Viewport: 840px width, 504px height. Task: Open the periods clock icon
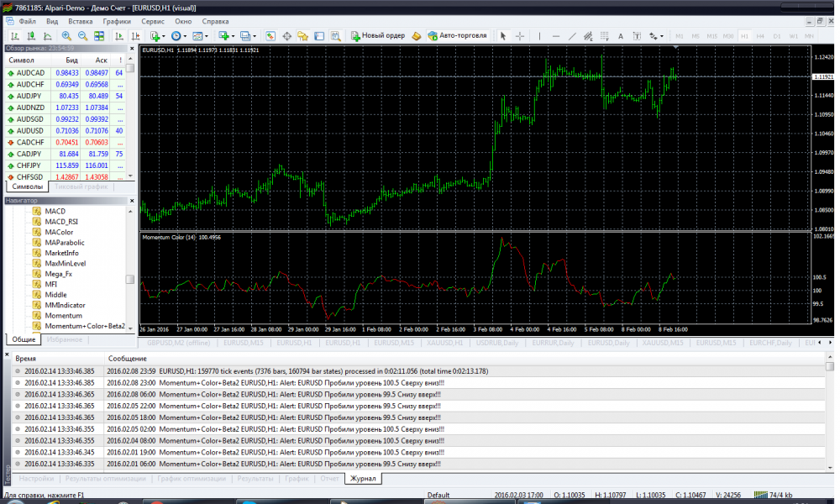(x=176, y=36)
